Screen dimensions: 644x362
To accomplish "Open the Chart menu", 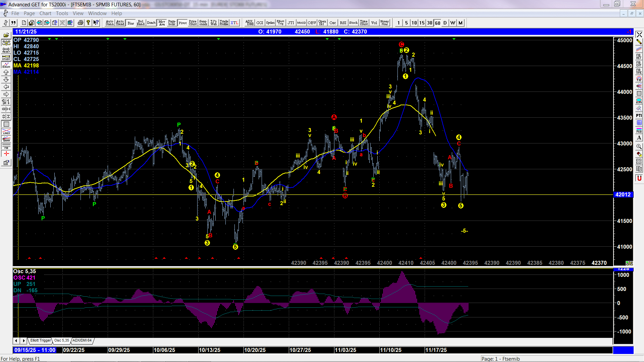I will (45, 13).
